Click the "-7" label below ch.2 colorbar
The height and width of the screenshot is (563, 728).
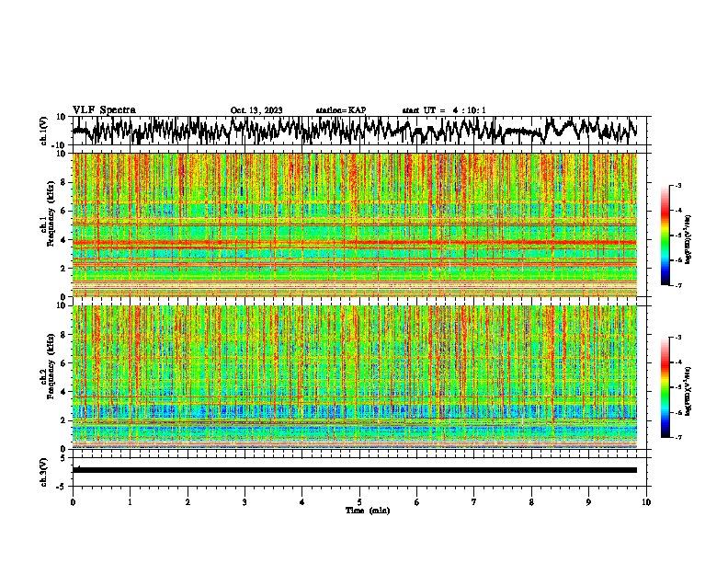pyautogui.click(x=677, y=438)
